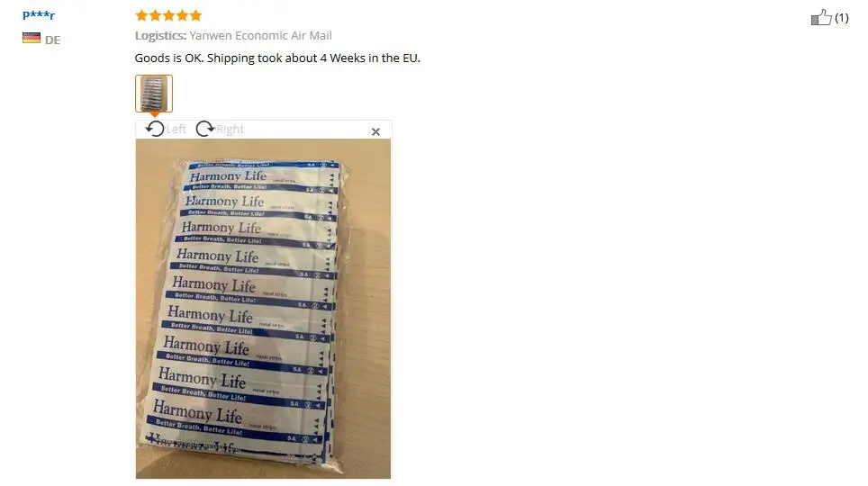The image size is (868, 486).
Task: Click the "Left" rotate label
Action: pos(176,130)
